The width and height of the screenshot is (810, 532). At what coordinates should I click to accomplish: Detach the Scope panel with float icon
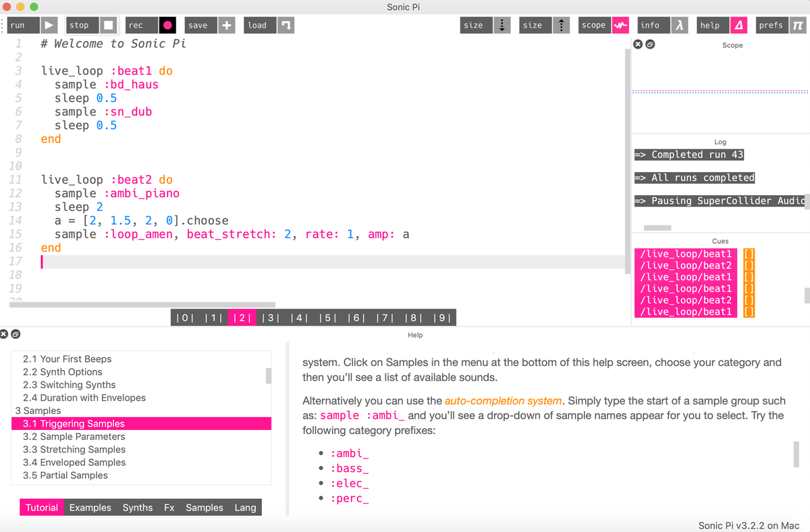(650, 45)
